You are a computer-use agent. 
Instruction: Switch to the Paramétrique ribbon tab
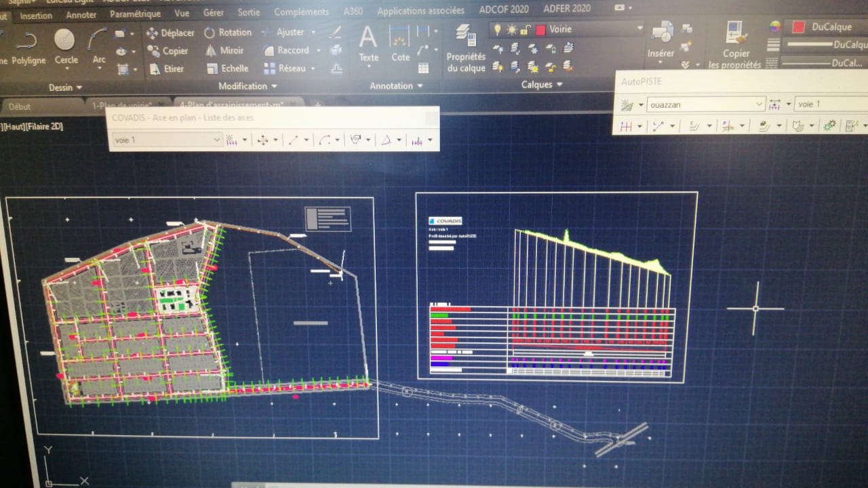(x=135, y=14)
